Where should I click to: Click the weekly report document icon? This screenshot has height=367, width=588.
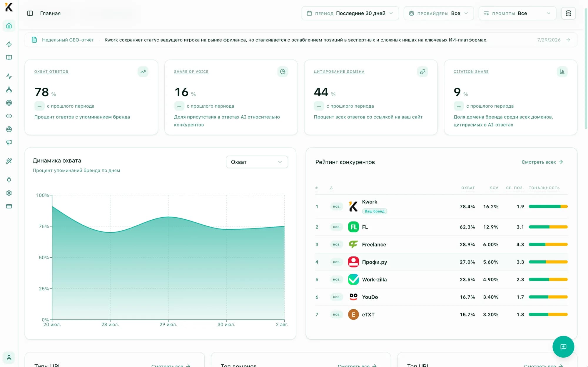(34, 40)
